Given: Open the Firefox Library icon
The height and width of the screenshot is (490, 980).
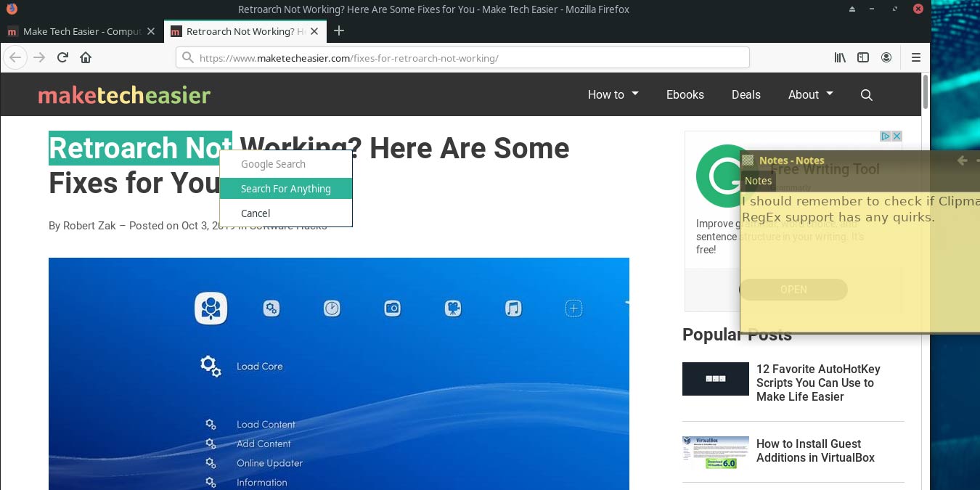Looking at the screenshot, I should 840,57.
